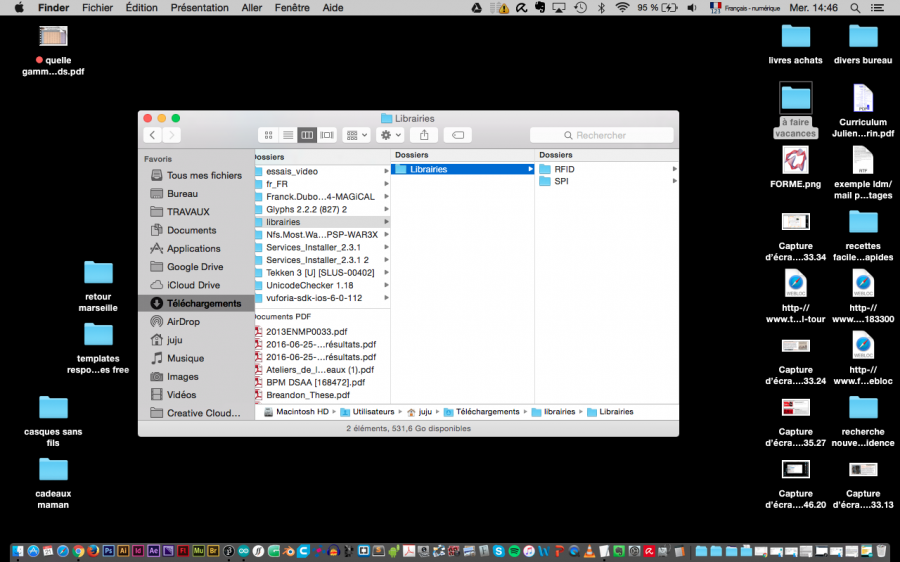
Task: Expand the RFID folder arrow
Action: [674, 169]
